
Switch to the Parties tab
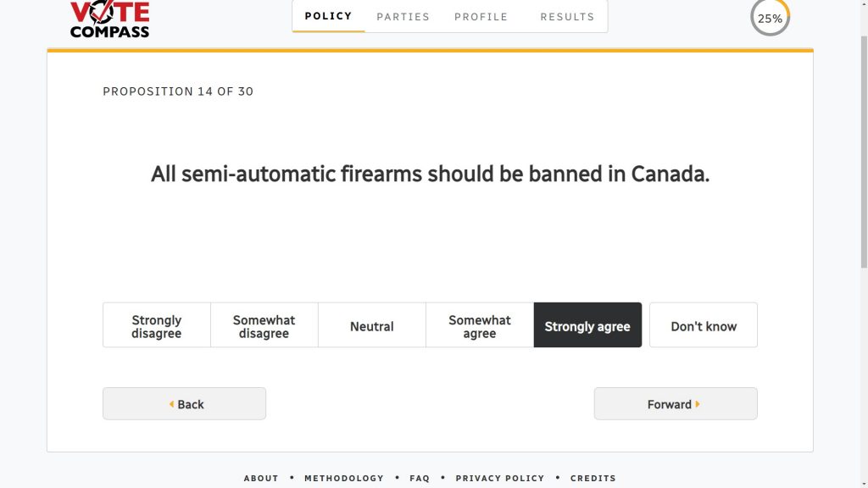[403, 16]
